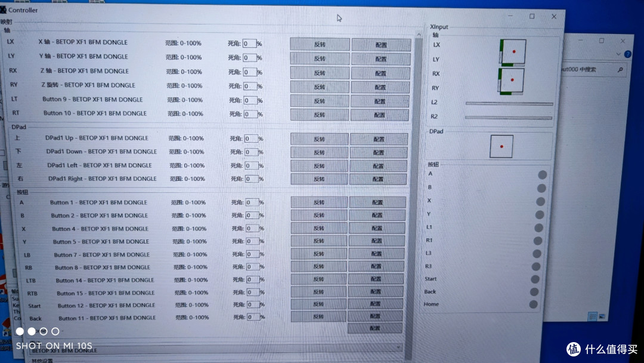The height and width of the screenshot is (363, 644).
Task: Click the XInput DPad position box
Action: [501, 146]
